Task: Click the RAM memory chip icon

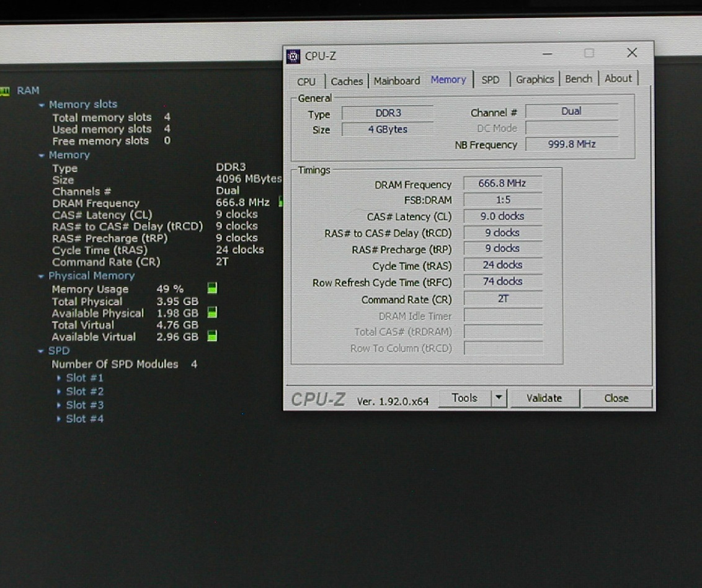Action: point(5,91)
